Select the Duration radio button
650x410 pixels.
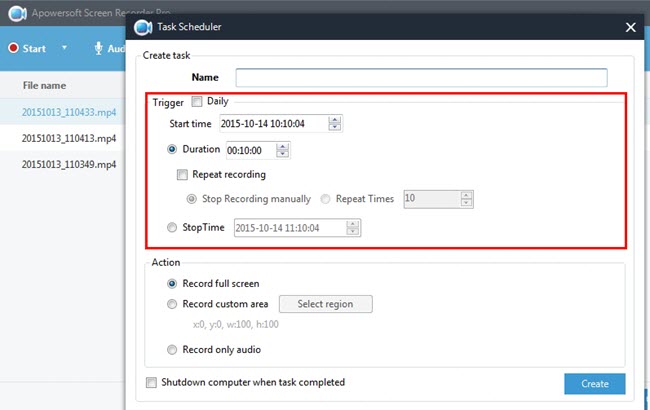(x=172, y=149)
